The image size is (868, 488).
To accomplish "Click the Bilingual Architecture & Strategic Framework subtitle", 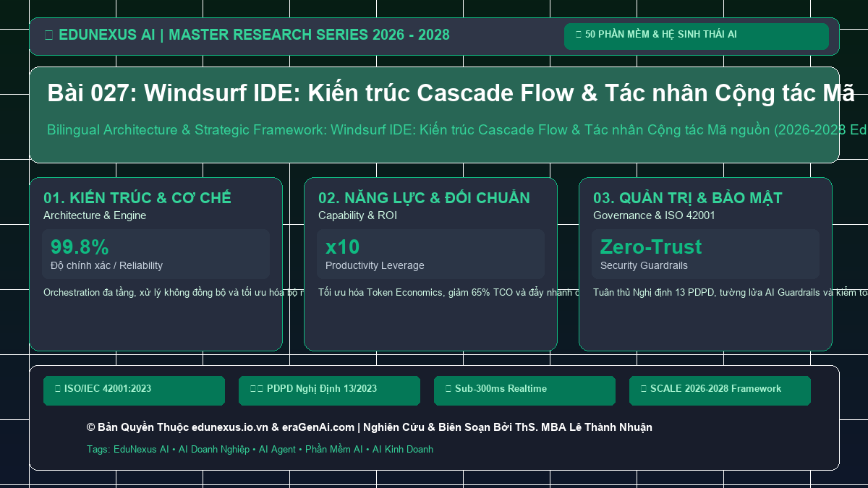I will [x=456, y=130].
